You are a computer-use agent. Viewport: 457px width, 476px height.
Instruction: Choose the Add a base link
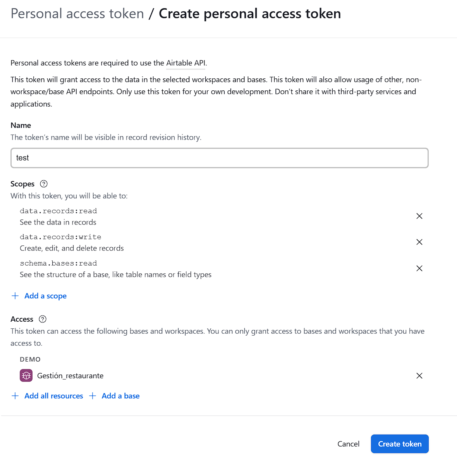point(120,396)
